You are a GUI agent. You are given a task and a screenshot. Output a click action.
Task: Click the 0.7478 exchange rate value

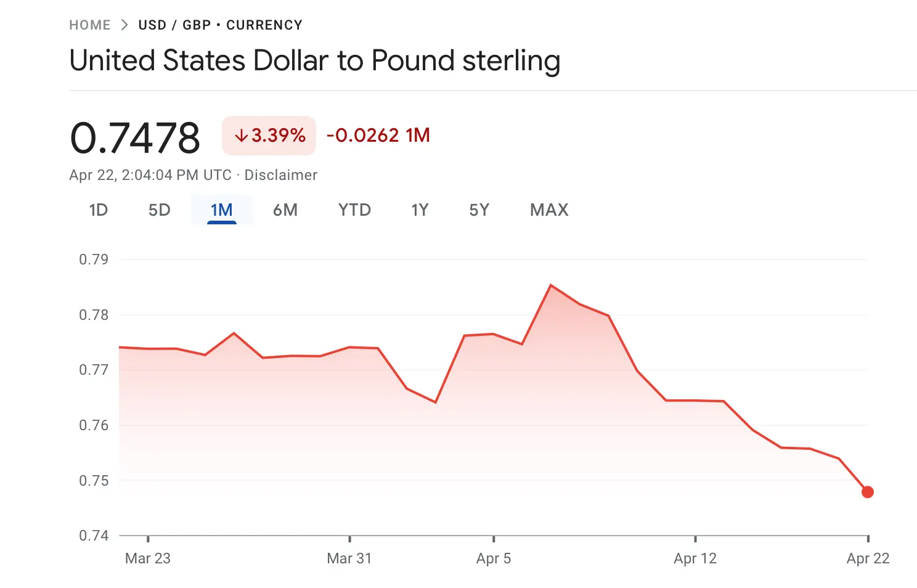[135, 137]
